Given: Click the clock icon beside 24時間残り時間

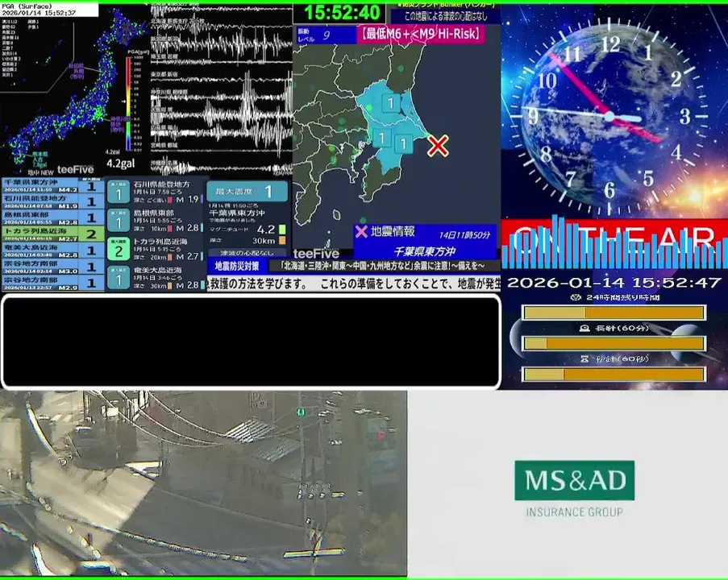Looking at the screenshot, I should 576,297.
